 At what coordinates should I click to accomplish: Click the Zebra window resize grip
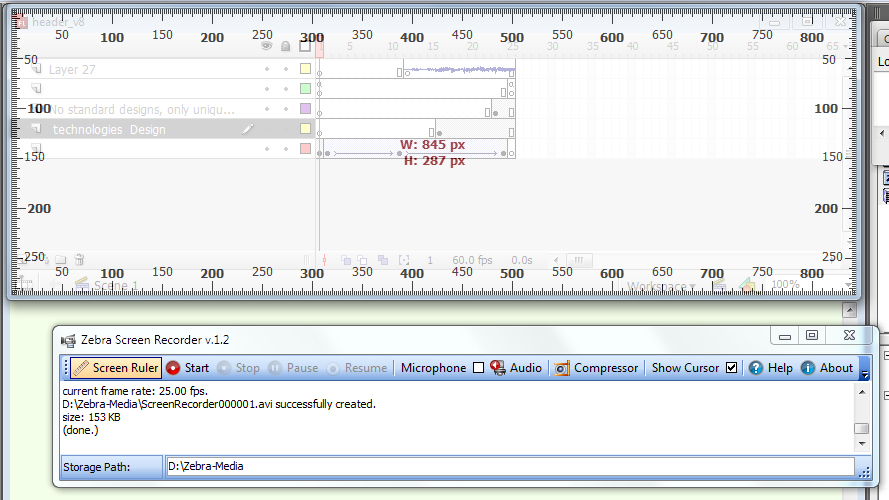pyautogui.click(x=864, y=473)
